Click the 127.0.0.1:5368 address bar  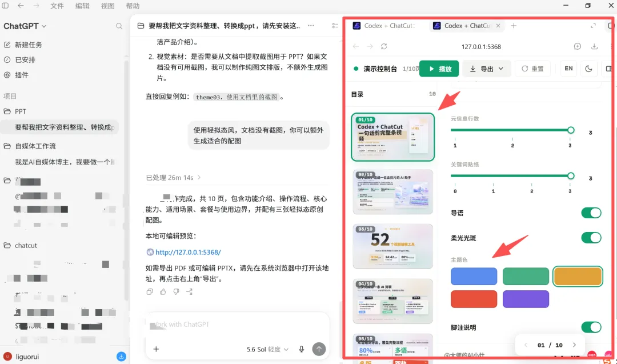(x=481, y=46)
